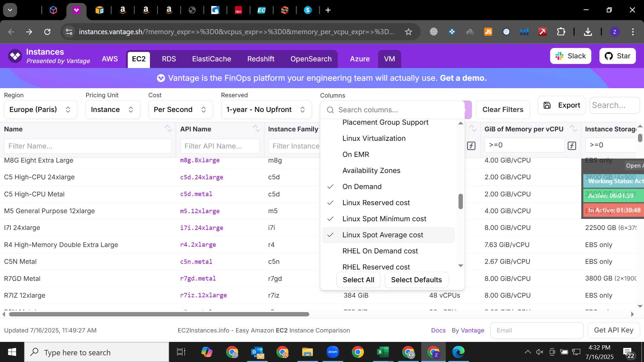Click the Vantage logo icon in header
Screen dimensions: 644x362
[15, 56]
